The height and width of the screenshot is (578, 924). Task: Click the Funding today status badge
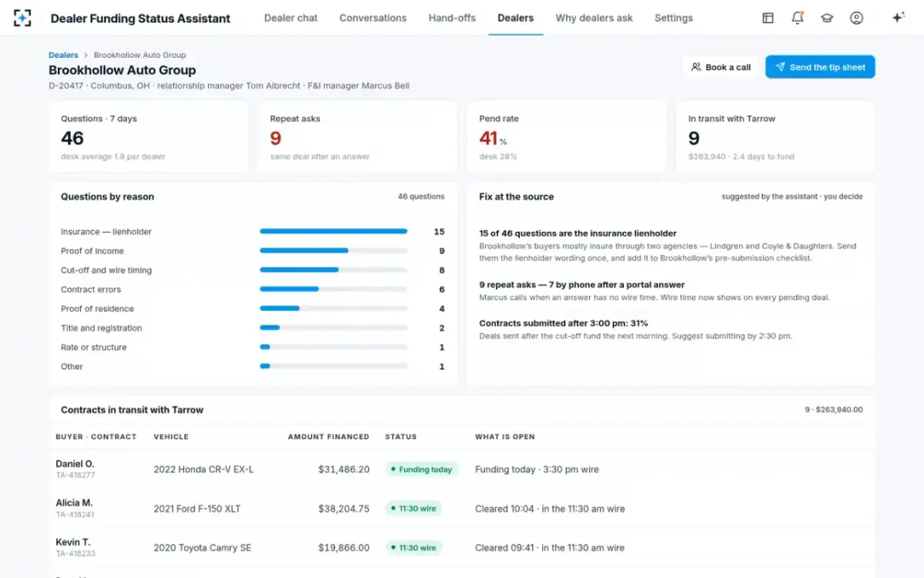pyautogui.click(x=421, y=469)
